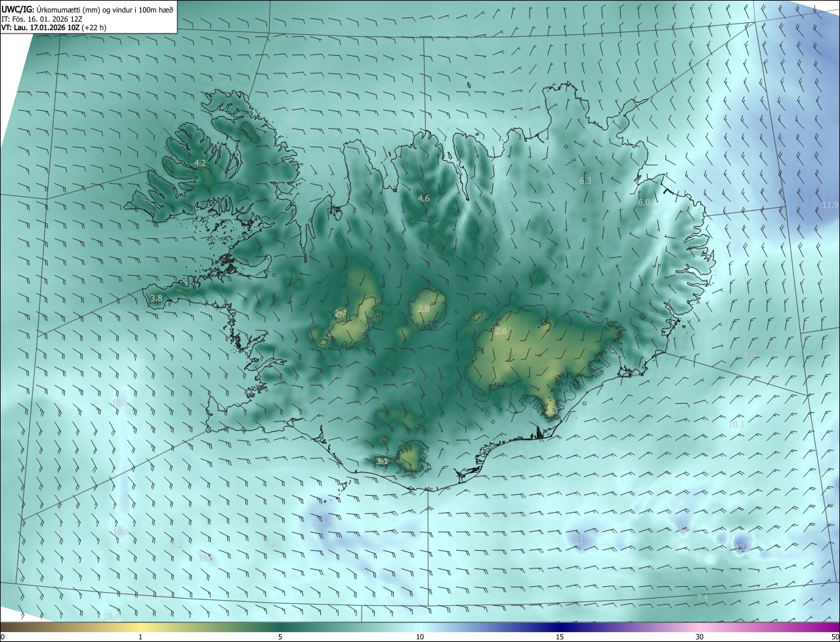Click the 2.7 value on Langjökull glacier
This screenshot has height=642, width=840.
click(x=340, y=314)
